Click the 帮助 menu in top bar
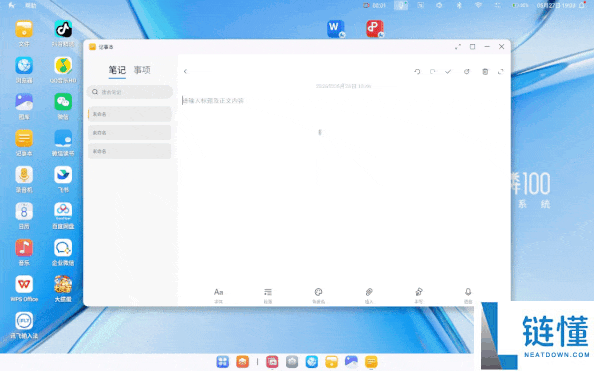Viewport: 594px width, 371px height. pyautogui.click(x=30, y=5)
